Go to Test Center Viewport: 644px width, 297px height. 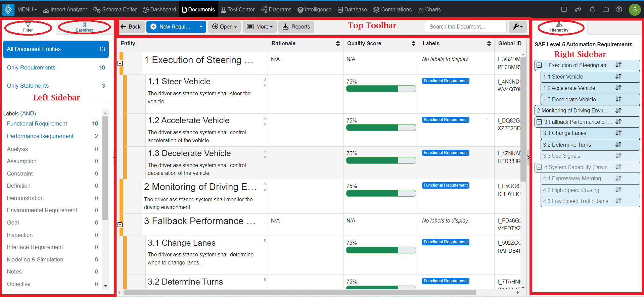point(238,9)
